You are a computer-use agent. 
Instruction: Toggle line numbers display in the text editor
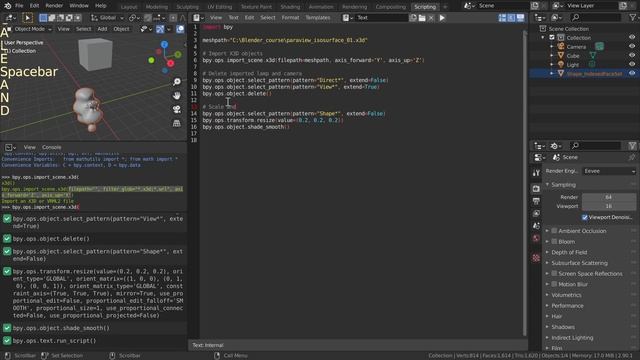tap(502, 18)
